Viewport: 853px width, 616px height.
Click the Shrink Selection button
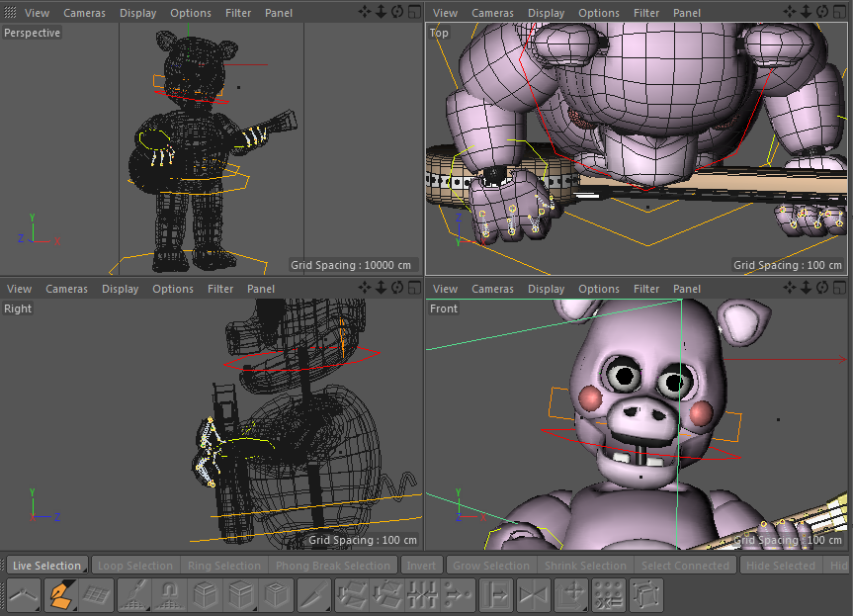click(586, 566)
